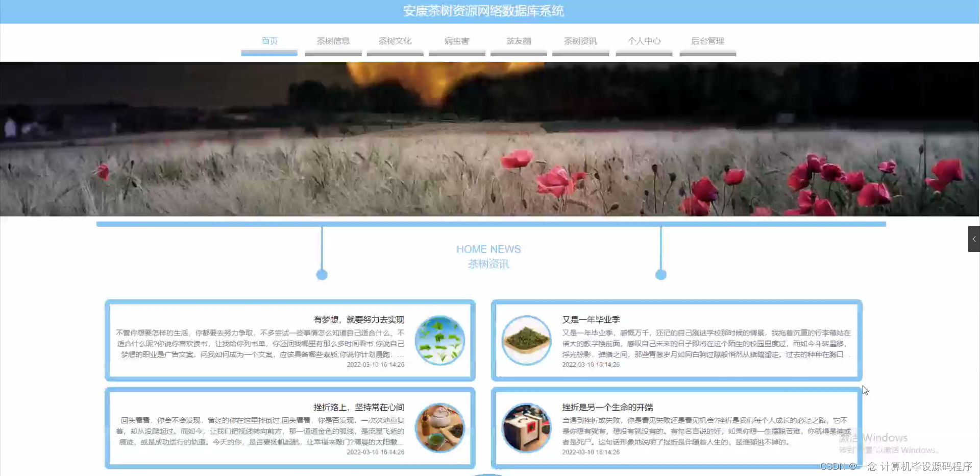Switch to the 茶树信息 tab
The image size is (980, 476).
(x=333, y=41)
